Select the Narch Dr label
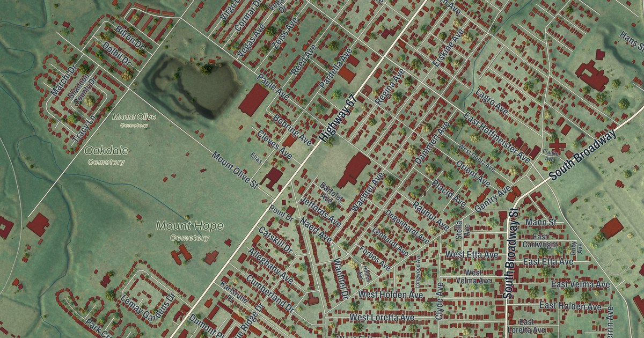The width and height of the screenshot is (644, 338). pos(64,80)
